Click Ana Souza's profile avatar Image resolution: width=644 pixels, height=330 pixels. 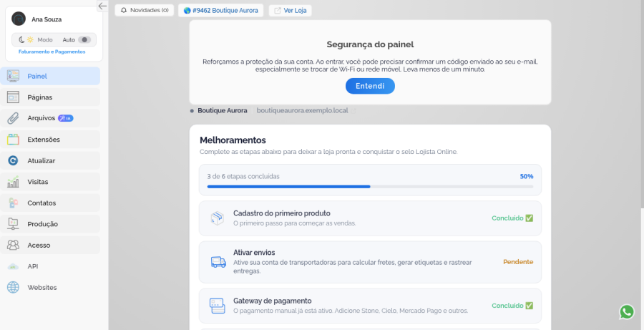[x=19, y=19]
